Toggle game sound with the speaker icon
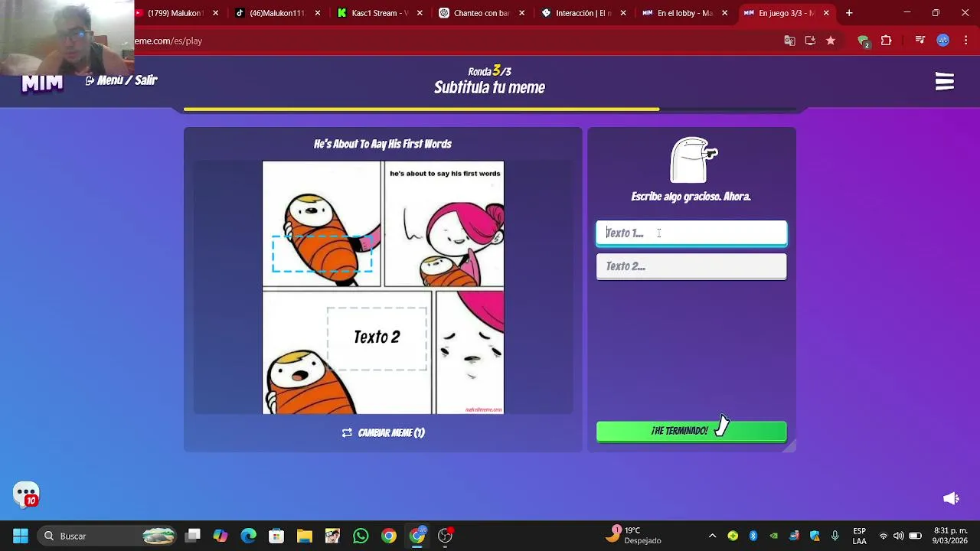Viewport: 980px width, 551px height. [x=951, y=498]
